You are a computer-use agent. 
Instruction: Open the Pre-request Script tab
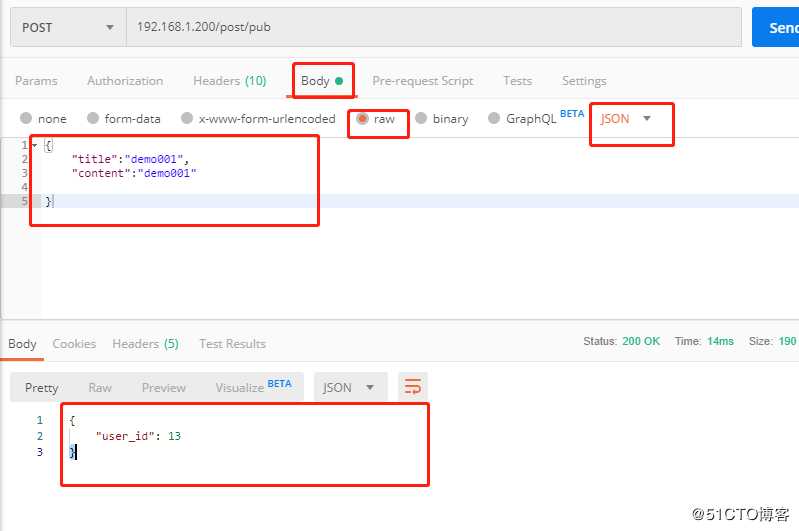point(422,81)
